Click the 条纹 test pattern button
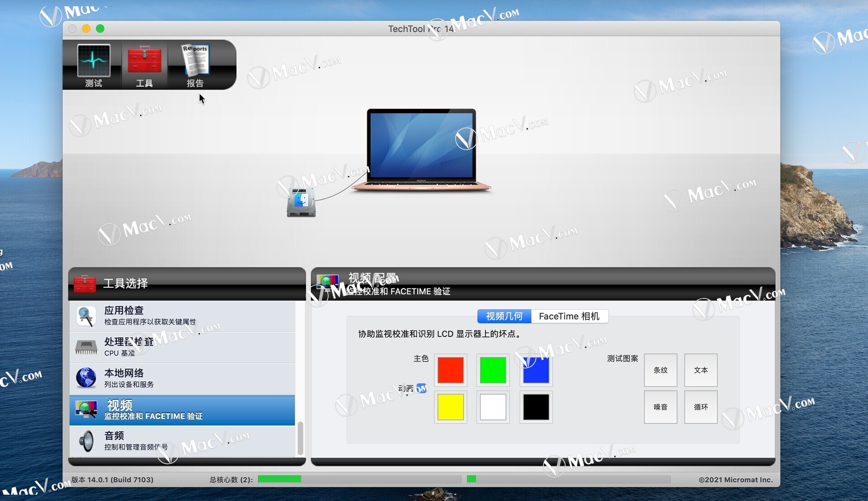This screenshot has width=868, height=501. click(x=660, y=370)
